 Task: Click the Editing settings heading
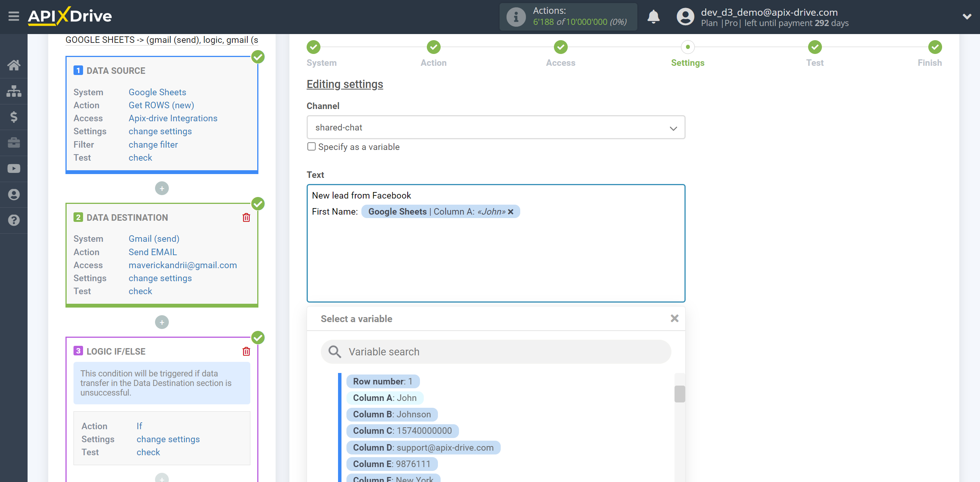345,84
